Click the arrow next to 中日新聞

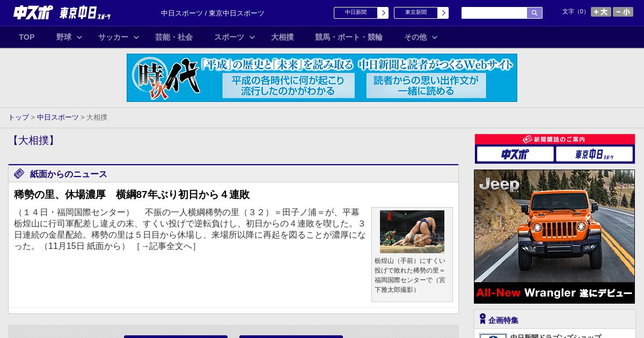(x=383, y=13)
